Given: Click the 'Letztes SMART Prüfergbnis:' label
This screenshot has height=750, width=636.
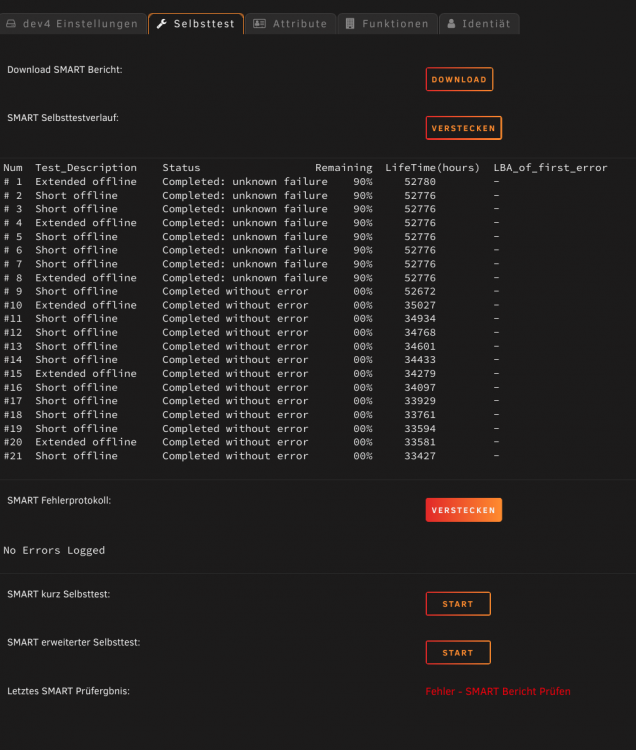Looking at the screenshot, I should pyautogui.click(x=68, y=691).
